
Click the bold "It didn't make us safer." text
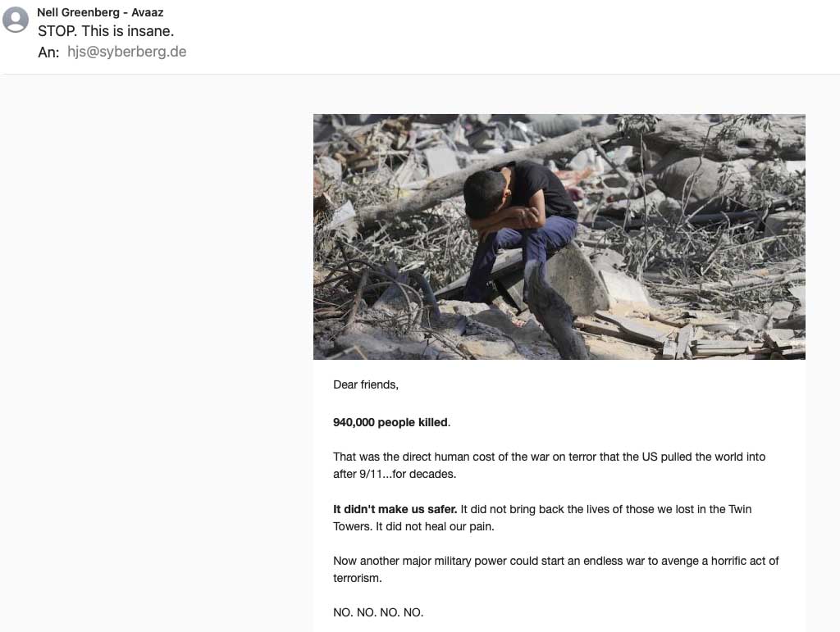[x=395, y=509]
